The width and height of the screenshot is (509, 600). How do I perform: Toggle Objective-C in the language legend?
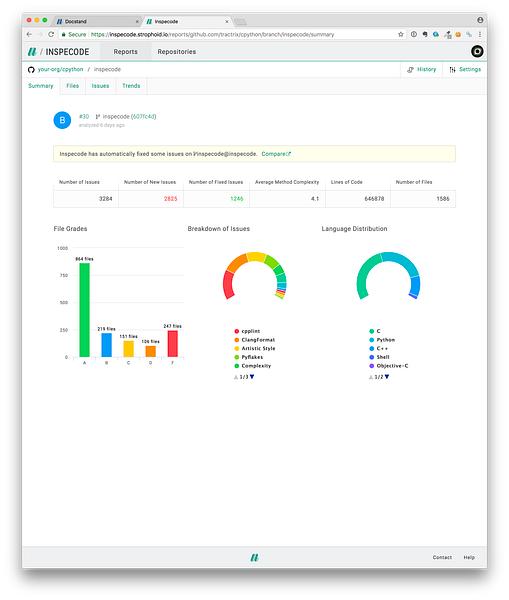[x=388, y=366]
